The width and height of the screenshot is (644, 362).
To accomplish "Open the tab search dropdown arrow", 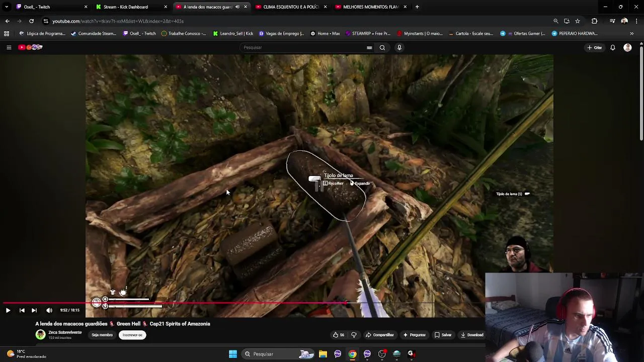I will coord(7,7).
